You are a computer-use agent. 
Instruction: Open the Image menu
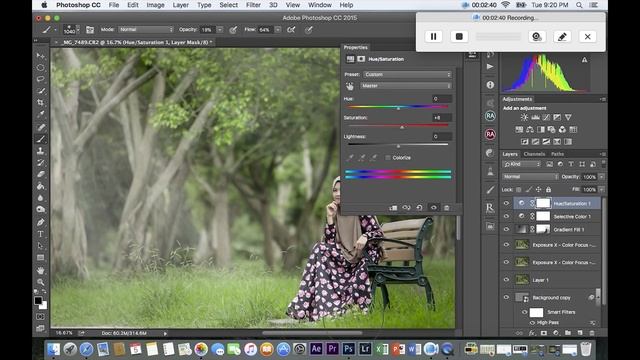pos(156,5)
